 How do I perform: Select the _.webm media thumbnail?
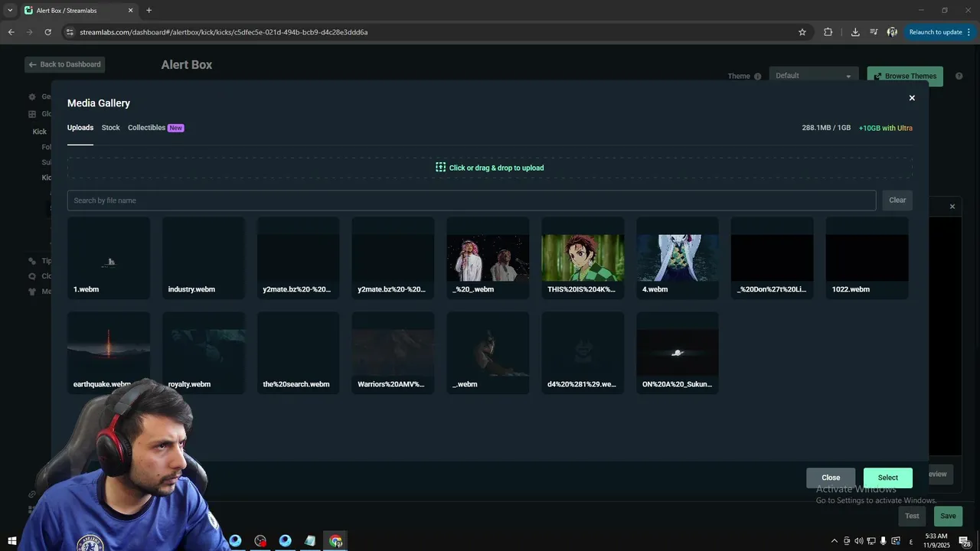488,353
